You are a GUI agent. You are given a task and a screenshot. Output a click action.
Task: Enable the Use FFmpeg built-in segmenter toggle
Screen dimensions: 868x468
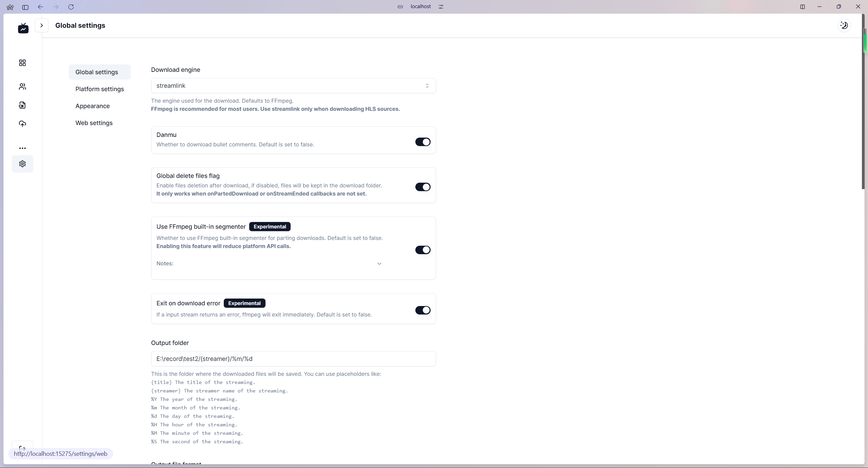point(423,249)
